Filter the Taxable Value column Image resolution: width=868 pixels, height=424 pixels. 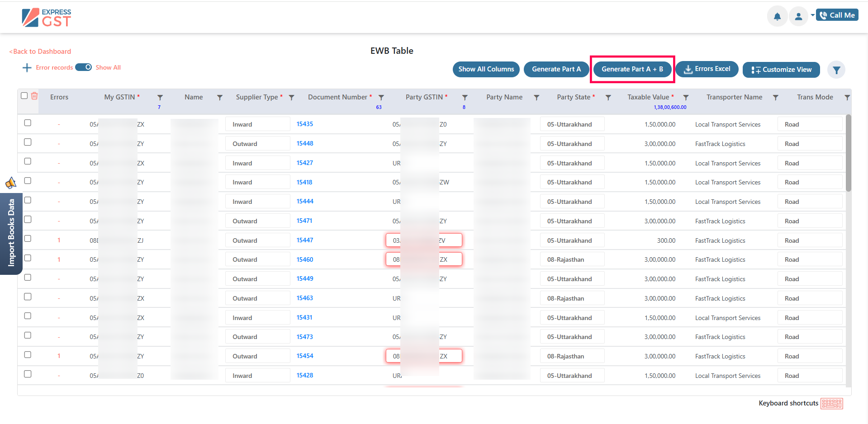pos(686,98)
